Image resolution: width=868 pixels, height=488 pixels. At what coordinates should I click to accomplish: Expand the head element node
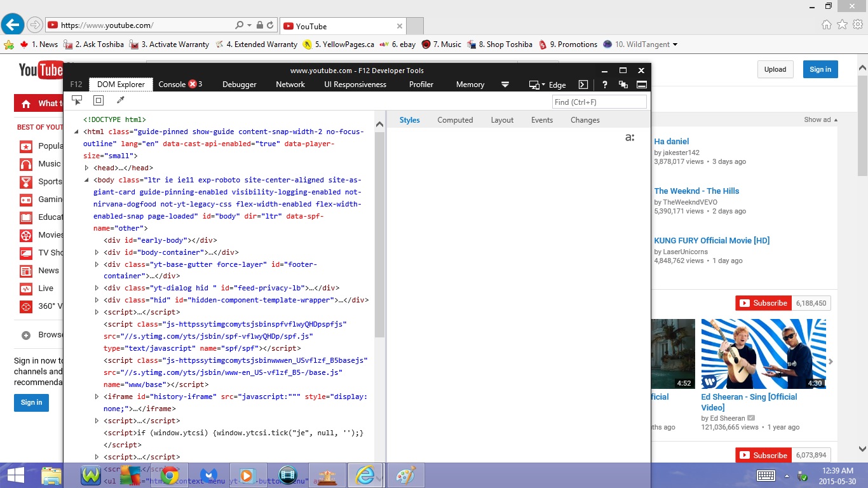click(87, 168)
